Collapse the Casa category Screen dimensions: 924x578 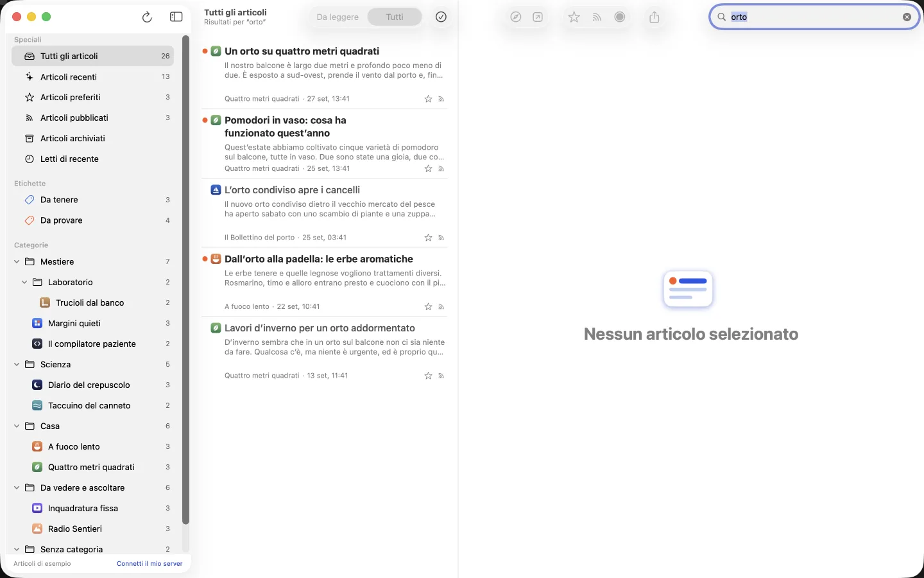point(17,426)
